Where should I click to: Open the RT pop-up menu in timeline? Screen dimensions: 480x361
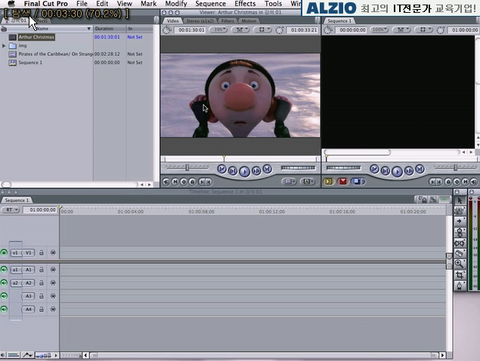[11, 210]
